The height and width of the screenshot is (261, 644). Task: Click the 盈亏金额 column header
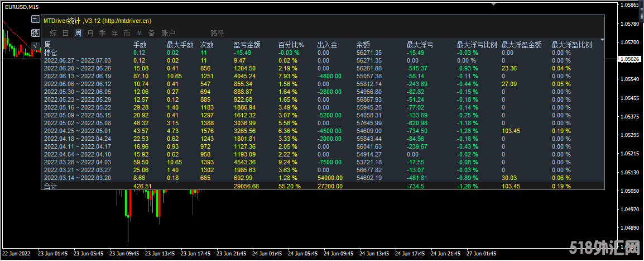click(247, 45)
